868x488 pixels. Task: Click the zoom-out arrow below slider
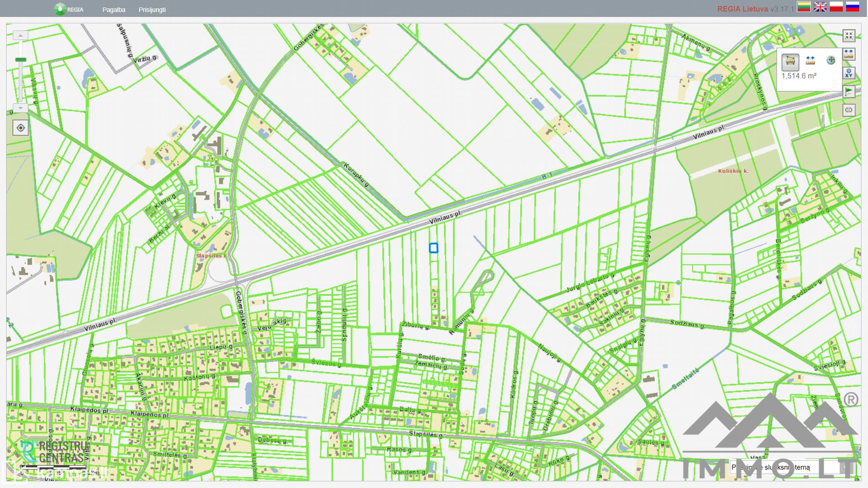tap(21, 108)
